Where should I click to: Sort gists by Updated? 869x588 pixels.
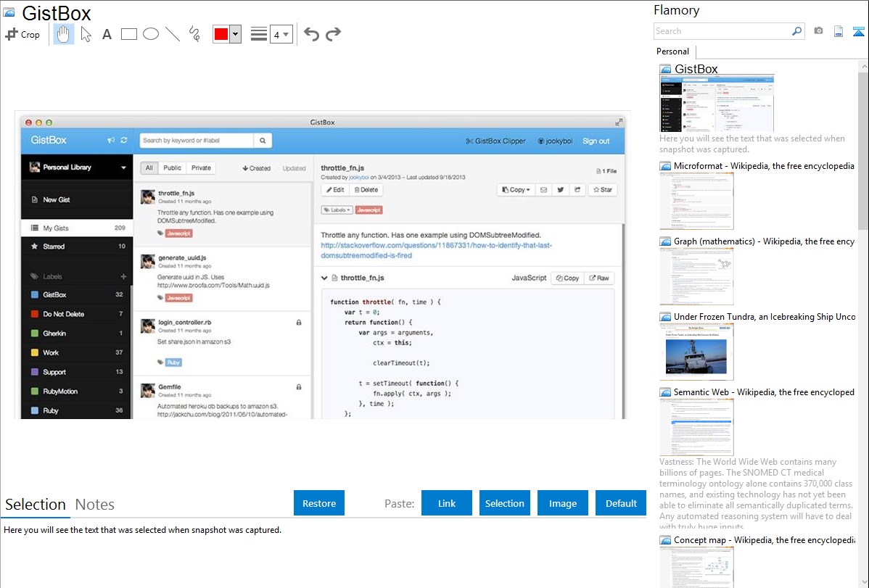point(294,168)
